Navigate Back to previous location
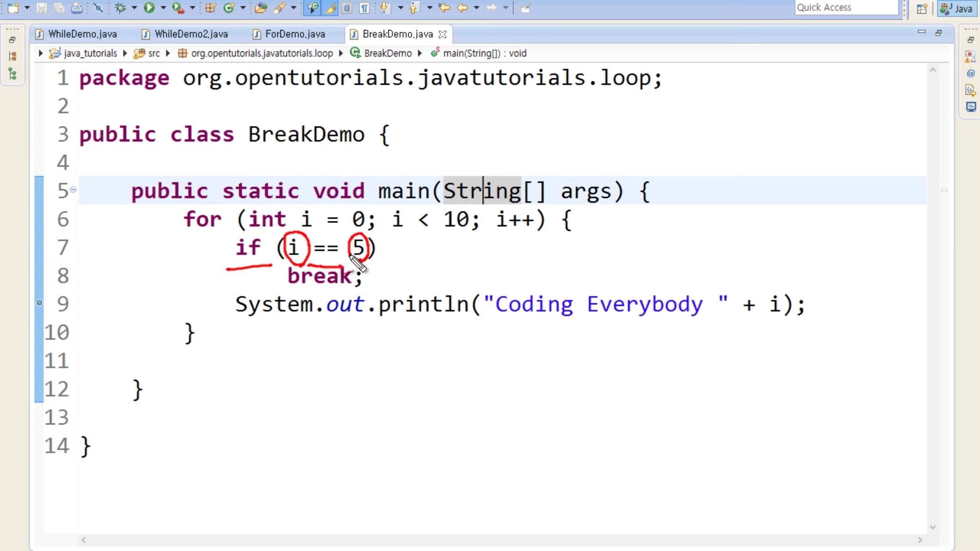 (462, 8)
